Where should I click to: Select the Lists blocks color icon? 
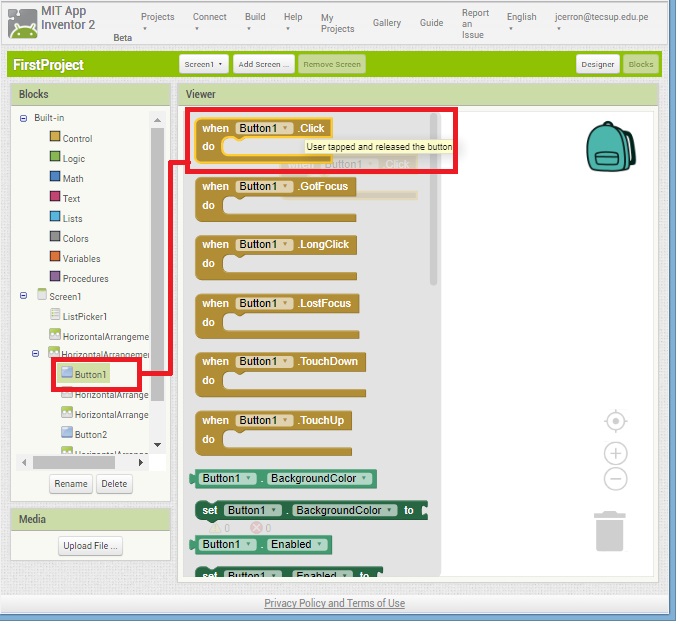point(55,216)
